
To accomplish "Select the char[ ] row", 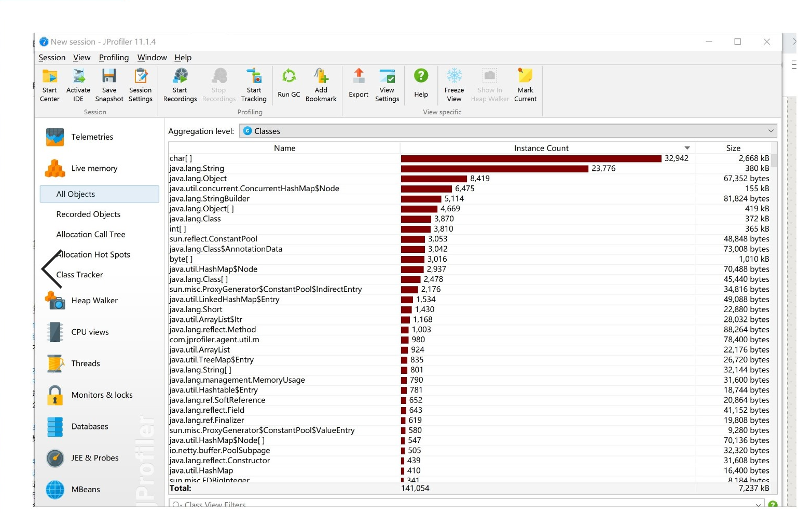I will point(470,158).
